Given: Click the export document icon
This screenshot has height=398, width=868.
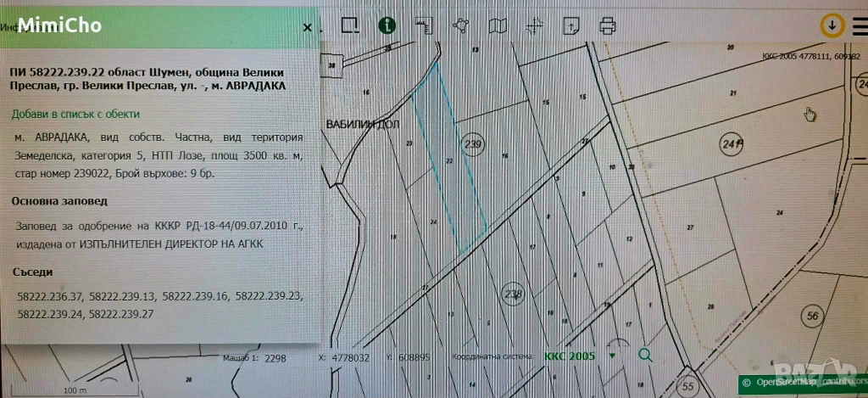Looking at the screenshot, I should point(572,25).
